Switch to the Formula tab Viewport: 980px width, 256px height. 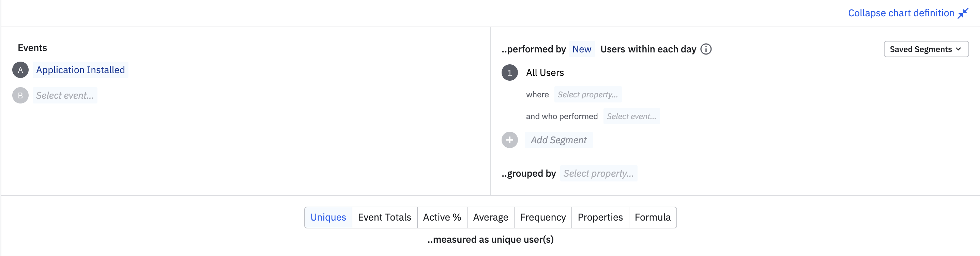652,217
